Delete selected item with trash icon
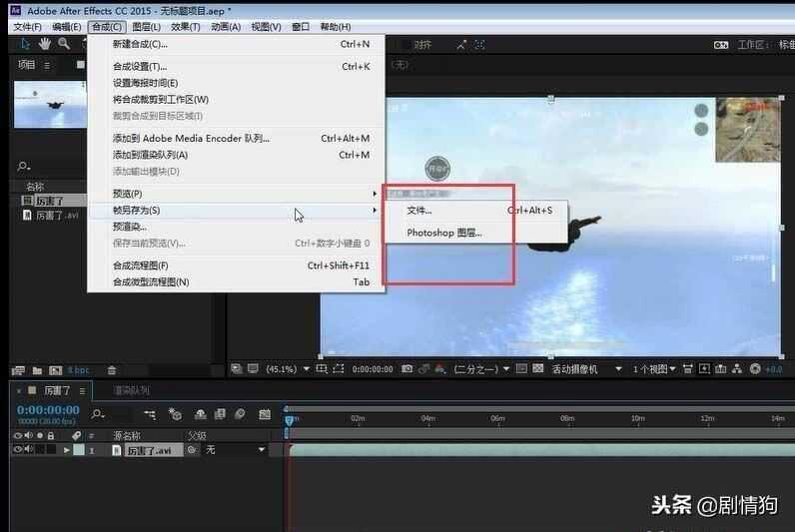This screenshot has height=532, width=795. pyautogui.click(x=112, y=370)
